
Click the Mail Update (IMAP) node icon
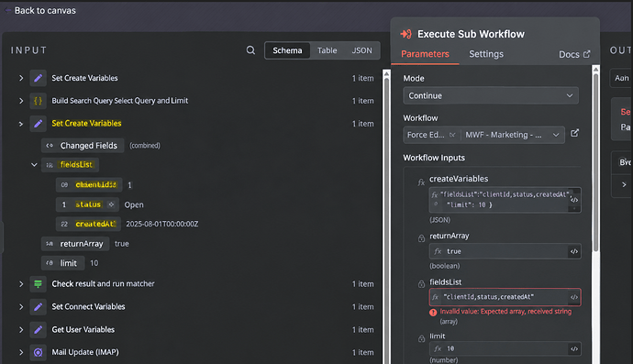(x=38, y=352)
